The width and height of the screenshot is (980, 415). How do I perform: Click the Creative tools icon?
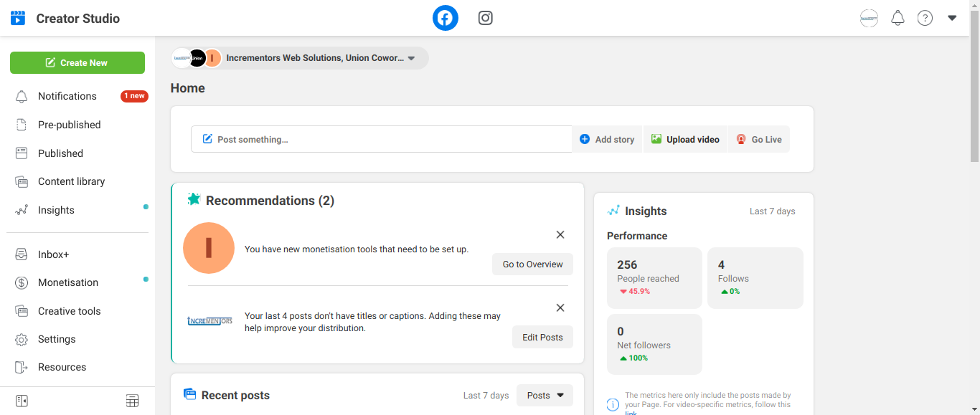22,311
